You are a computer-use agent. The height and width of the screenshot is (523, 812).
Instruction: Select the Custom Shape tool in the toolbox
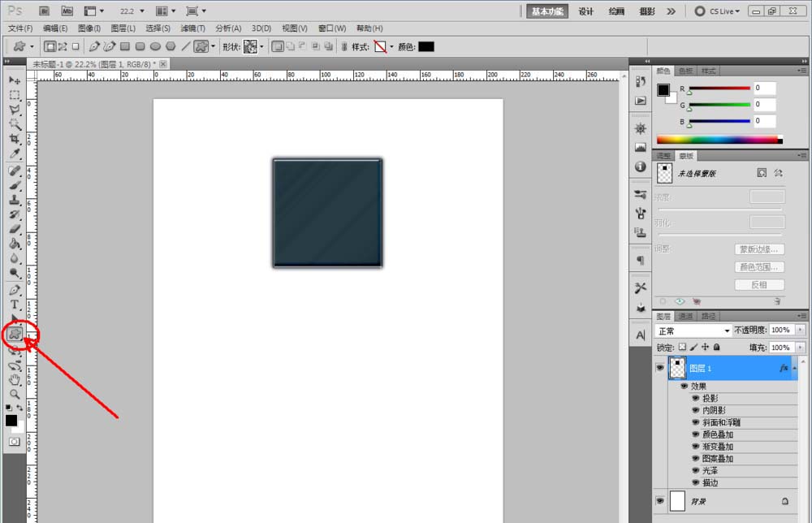coord(15,333)
